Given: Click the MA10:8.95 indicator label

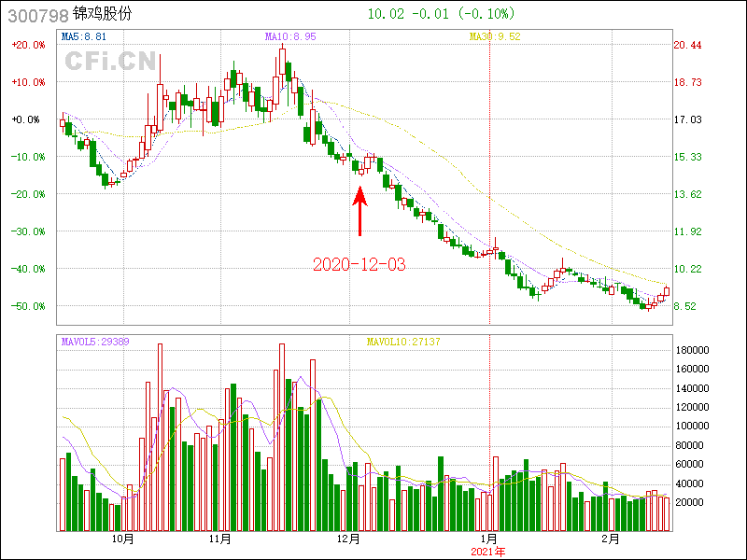Looking at the screenshot, I should pyautogui.click(x=290, y=36).
